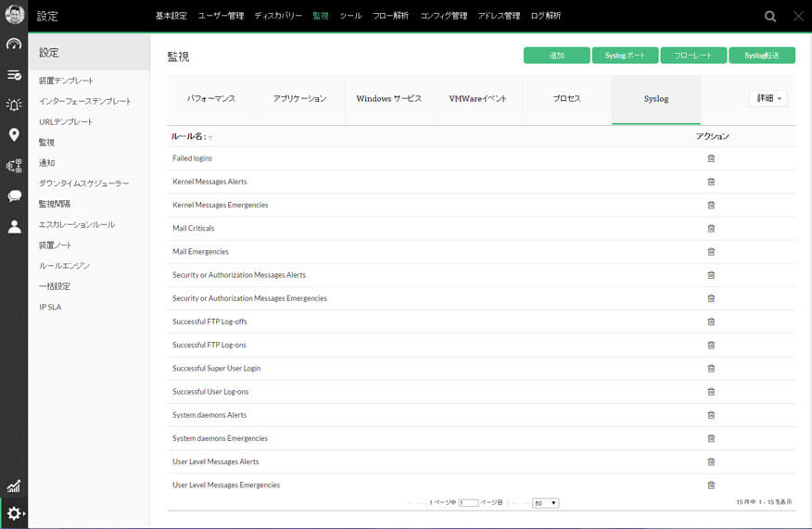Click the Syslogポート button

click(x=625, y=56)
